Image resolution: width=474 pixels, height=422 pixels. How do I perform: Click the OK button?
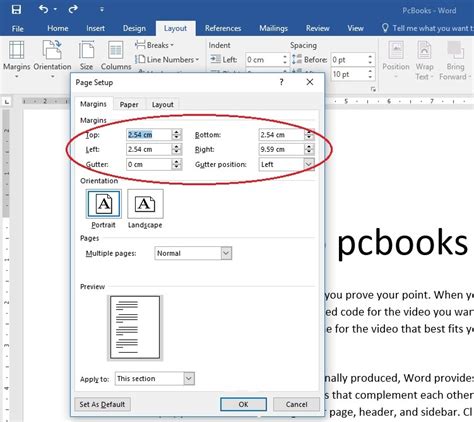(x=243, y=404)
